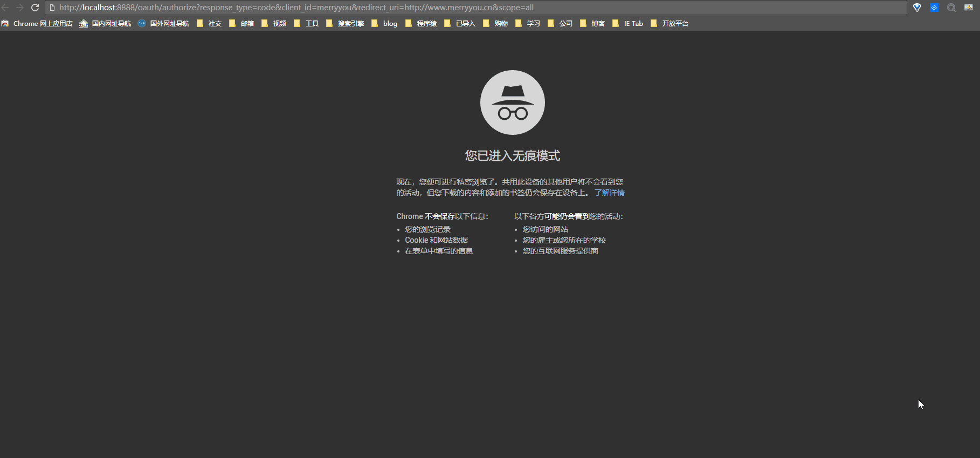This screenshot has height=458, width=980.
Task: Focus the address bar with the oauth URL
Action: 476,8
